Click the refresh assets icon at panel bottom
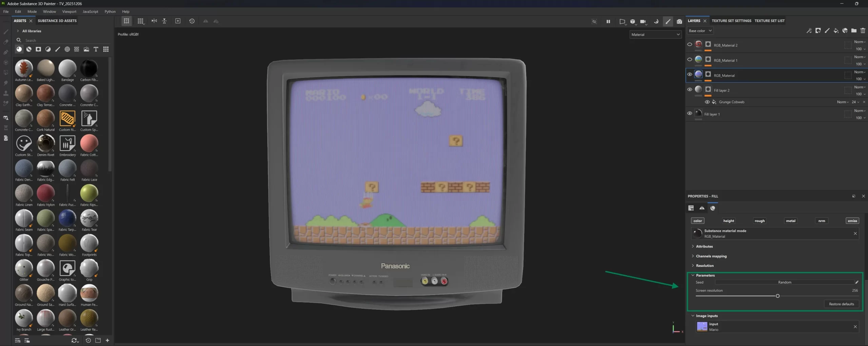This screenshot has width=868, height=346. (x=75, y=340)
